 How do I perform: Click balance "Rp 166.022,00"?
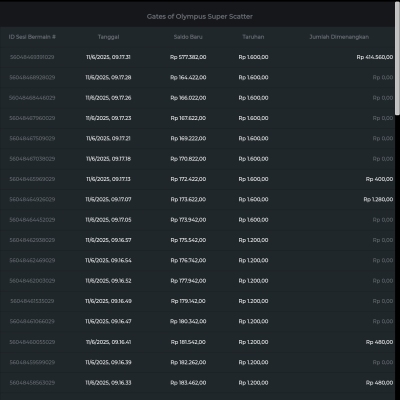[188, 98]
